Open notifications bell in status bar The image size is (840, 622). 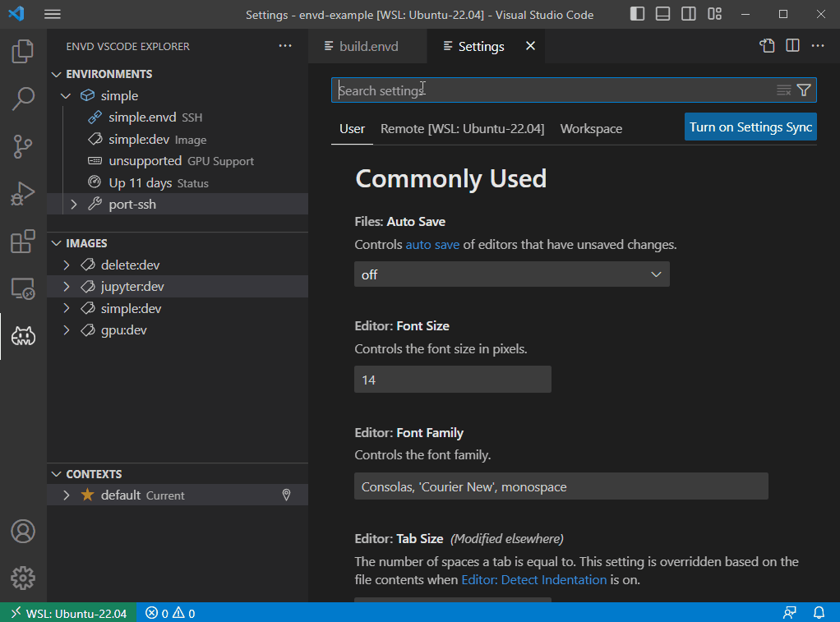tap(819, 612)
